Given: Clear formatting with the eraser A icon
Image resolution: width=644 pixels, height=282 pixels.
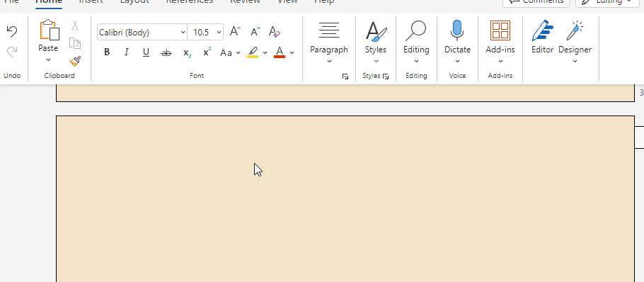Looking at the screenshot, I should click(x=275, y=31).
